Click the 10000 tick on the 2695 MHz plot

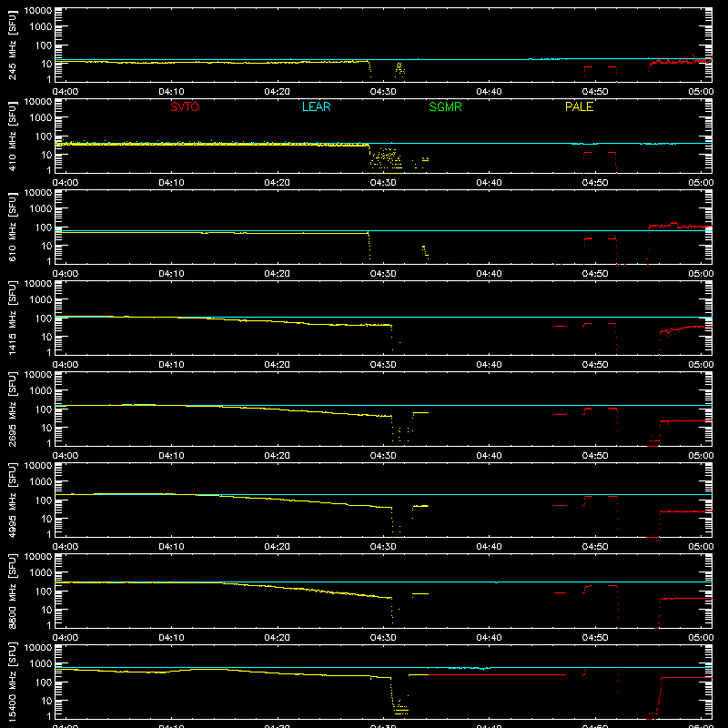click(38, 375)
